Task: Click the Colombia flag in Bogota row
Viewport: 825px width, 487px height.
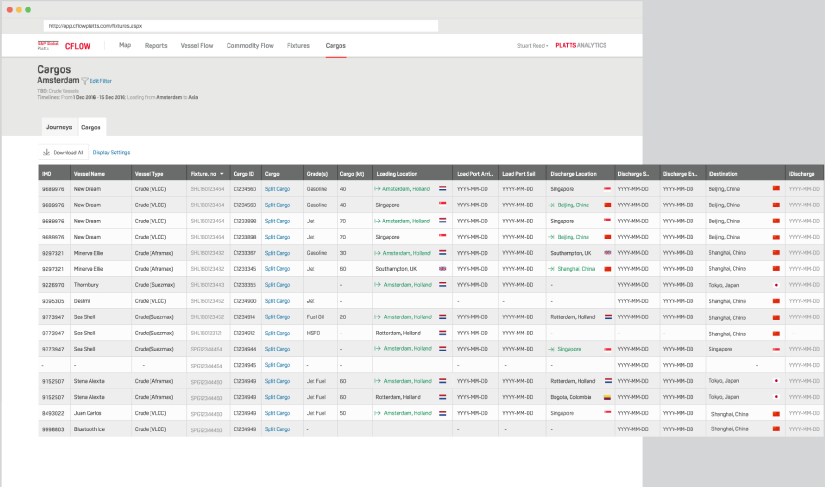Action: click(607, 398)
